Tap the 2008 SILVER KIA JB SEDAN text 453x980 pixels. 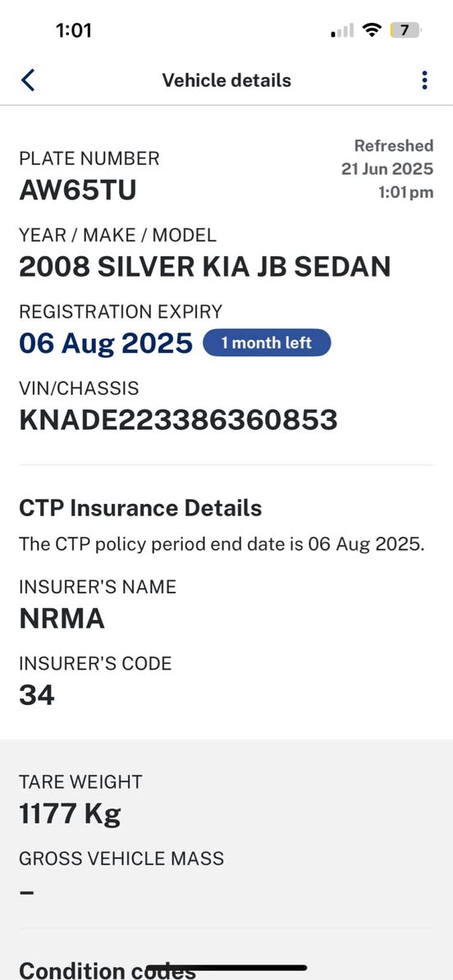[205, 267]
